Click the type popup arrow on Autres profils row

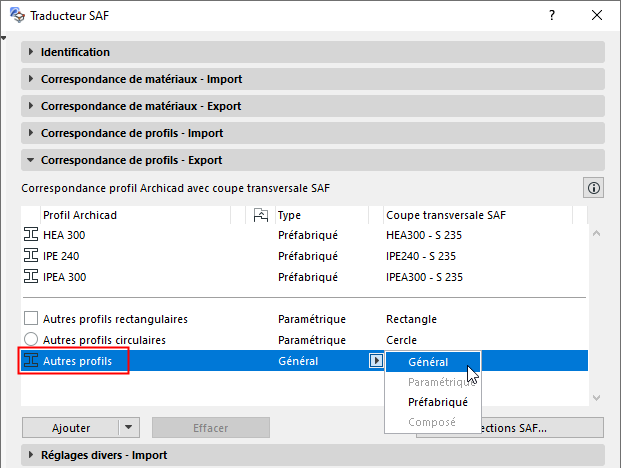(376, 360)
